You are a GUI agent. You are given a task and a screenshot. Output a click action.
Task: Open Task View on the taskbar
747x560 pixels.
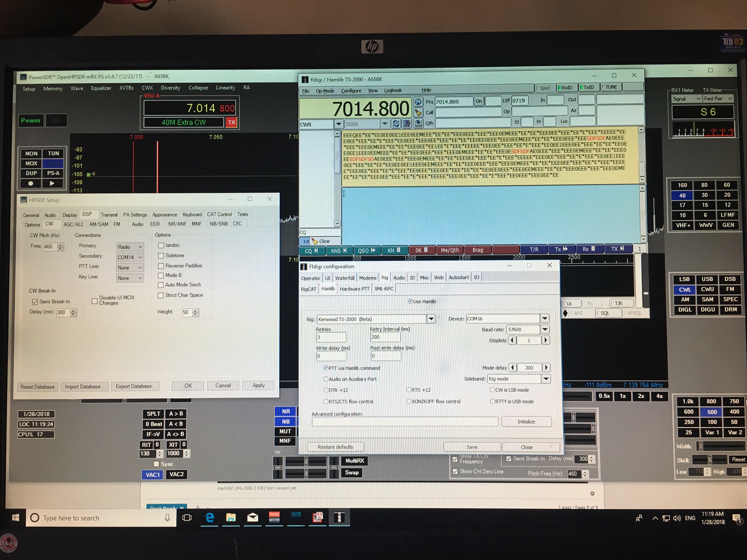click(x=187, y=518)
